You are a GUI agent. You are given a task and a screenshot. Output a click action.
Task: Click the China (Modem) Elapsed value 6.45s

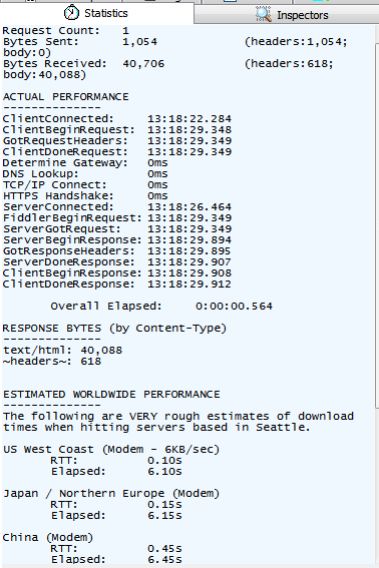pos(164,559)
